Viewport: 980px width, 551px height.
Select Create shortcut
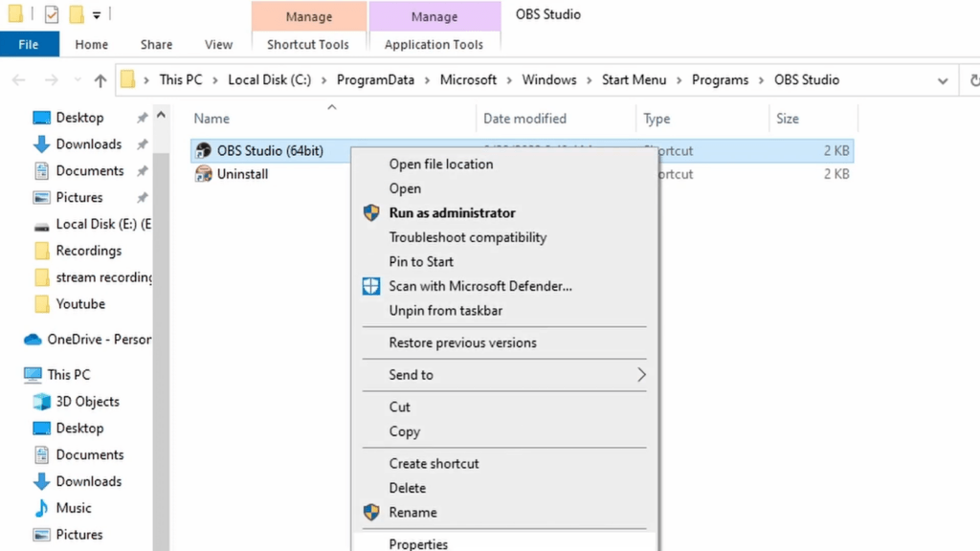[x=434, y=464]
